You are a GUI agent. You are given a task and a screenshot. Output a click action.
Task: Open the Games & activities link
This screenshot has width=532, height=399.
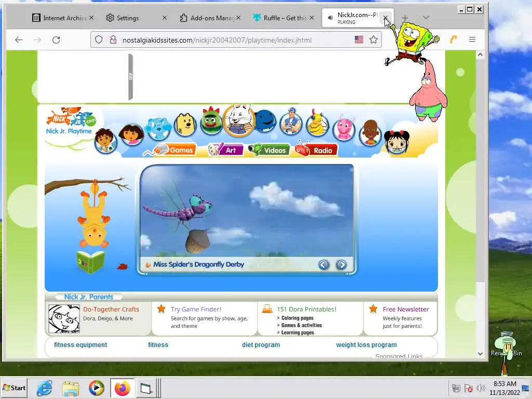[x=301, y=325]
